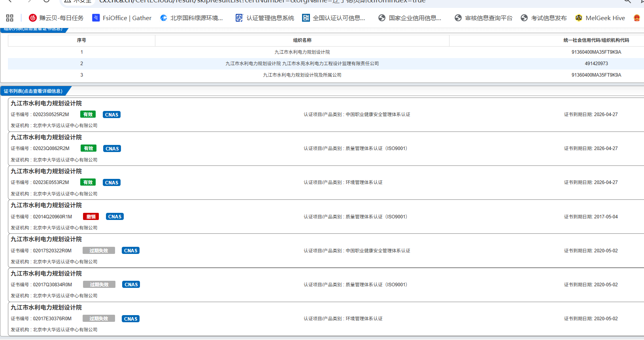
Task: Open certificate title above number 02017E30376R0M
Action: click(x=46, y=308)
